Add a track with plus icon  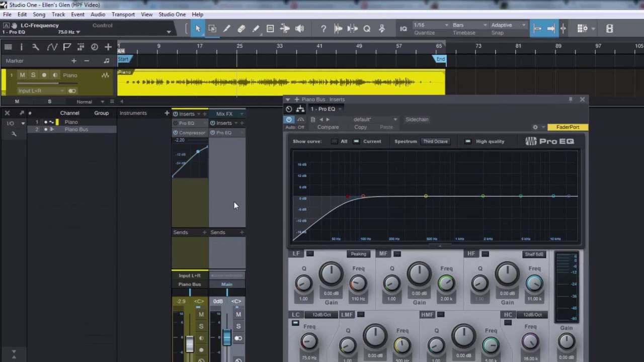click(108, 47)
